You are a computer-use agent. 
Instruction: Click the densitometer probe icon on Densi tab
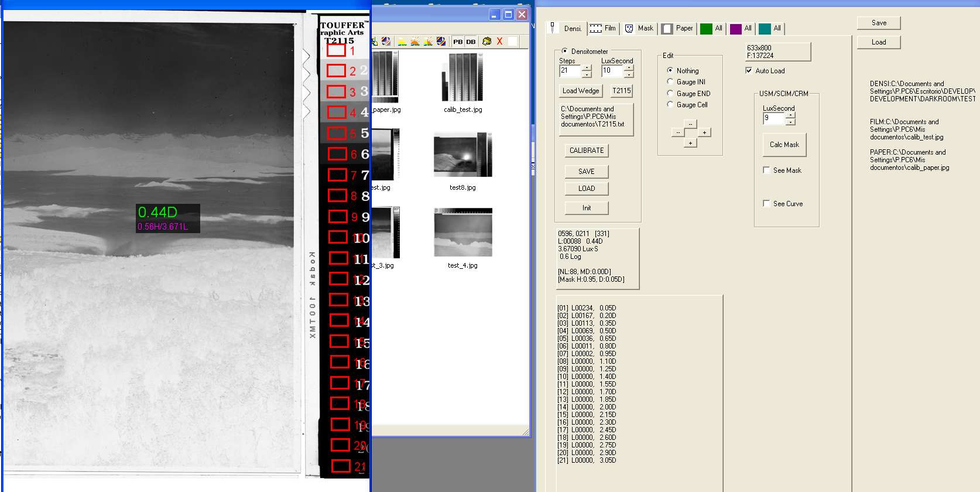click(553, 28)
